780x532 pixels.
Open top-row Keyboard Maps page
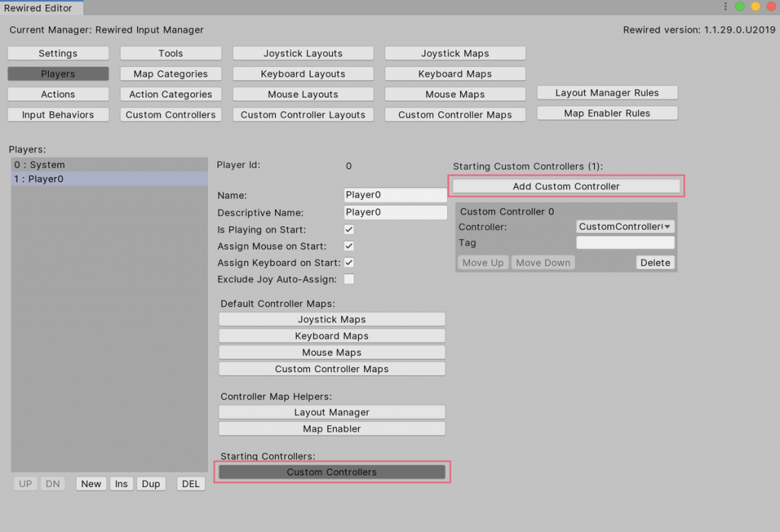(x=456, y=74)
